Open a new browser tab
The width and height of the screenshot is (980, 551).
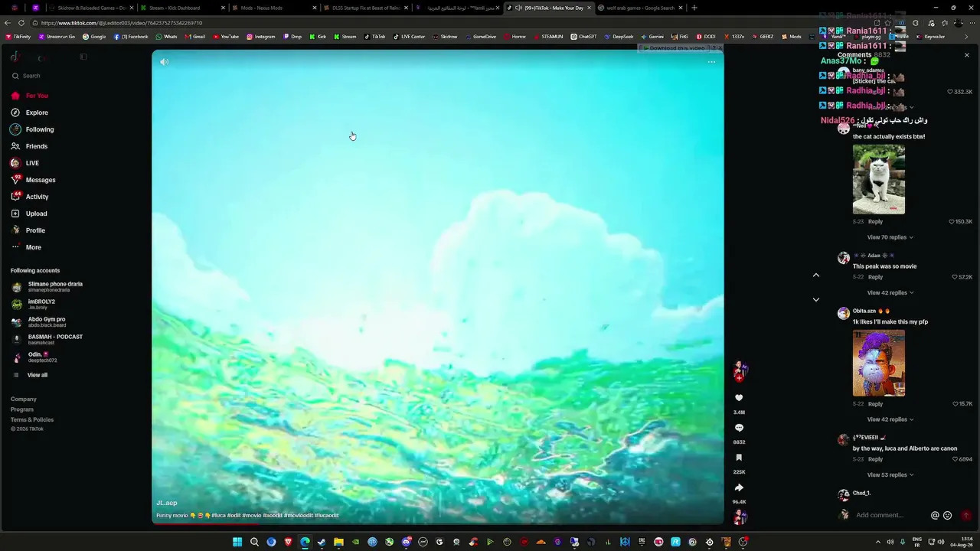coord(694,8)
